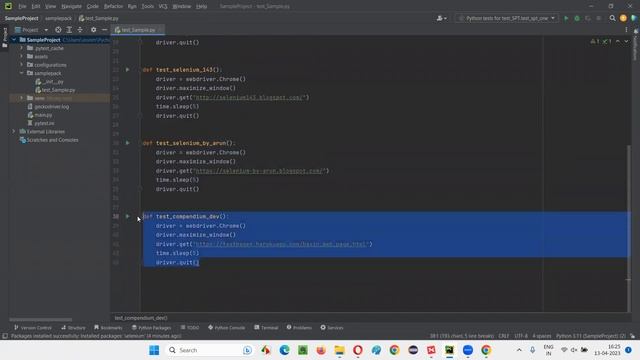Expand the venv folder

coord(22,98)
